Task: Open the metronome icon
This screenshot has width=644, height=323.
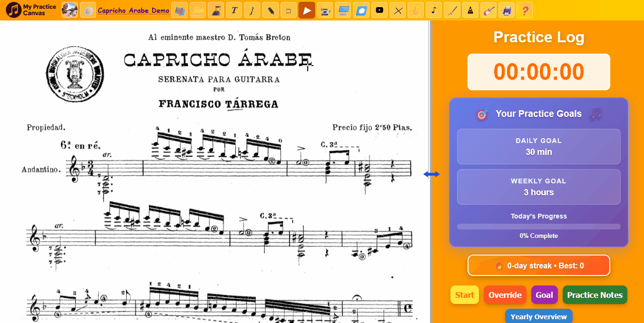Action: pos(470,10)
